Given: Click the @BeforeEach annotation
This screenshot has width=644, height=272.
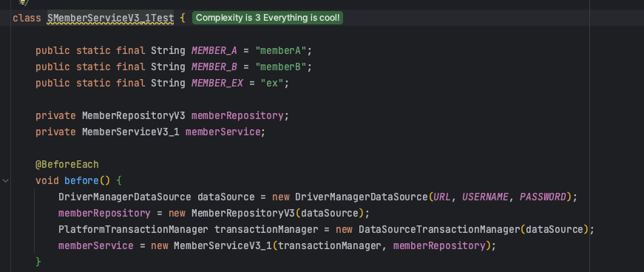Looking at the screenshot, I should (x=67, y=164).
